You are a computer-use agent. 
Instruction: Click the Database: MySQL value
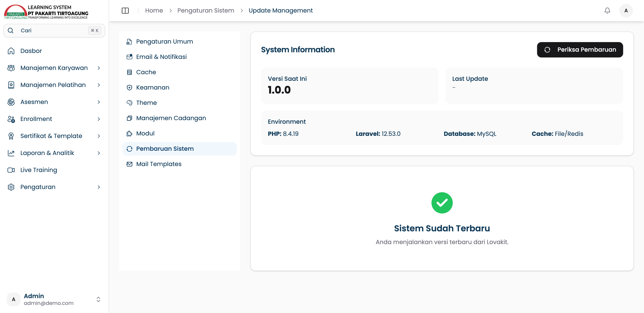point(470,134)
